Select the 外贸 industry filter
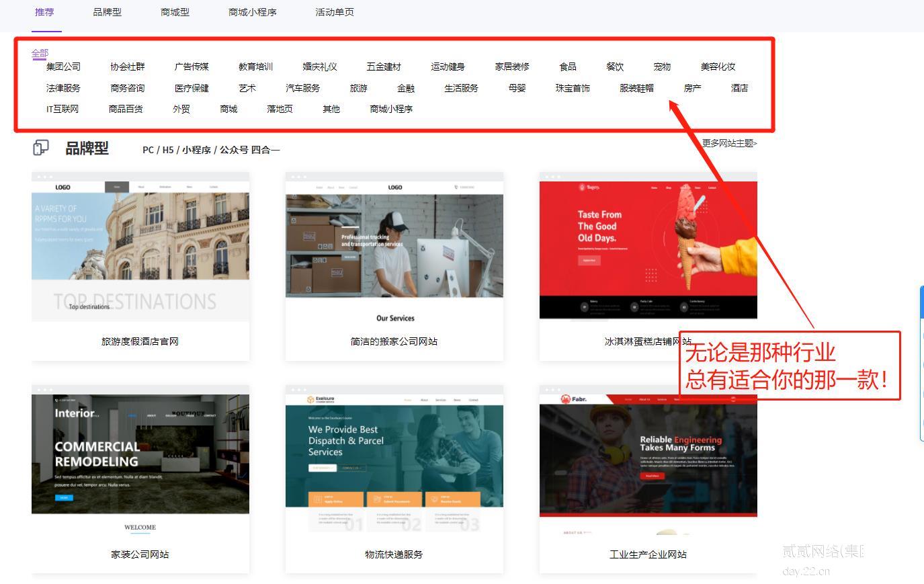This screenshot has height=584, width=924. 181,109
